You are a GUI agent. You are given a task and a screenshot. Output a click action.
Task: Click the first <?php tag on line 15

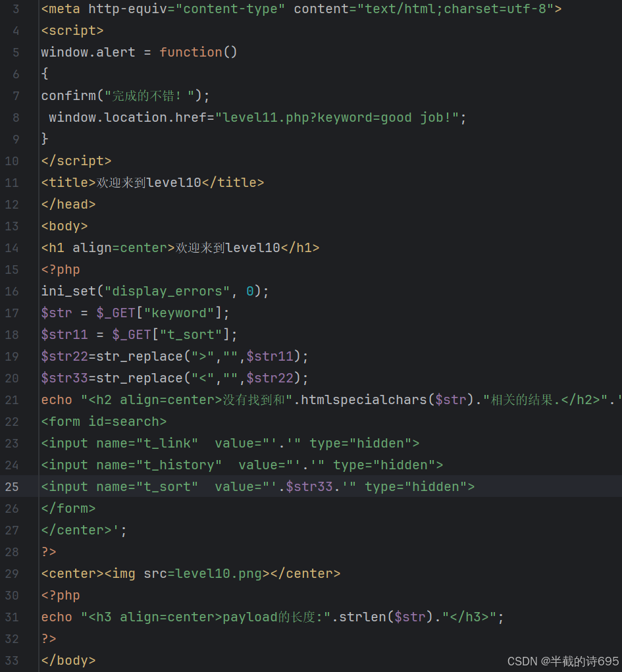coord(61,270)
